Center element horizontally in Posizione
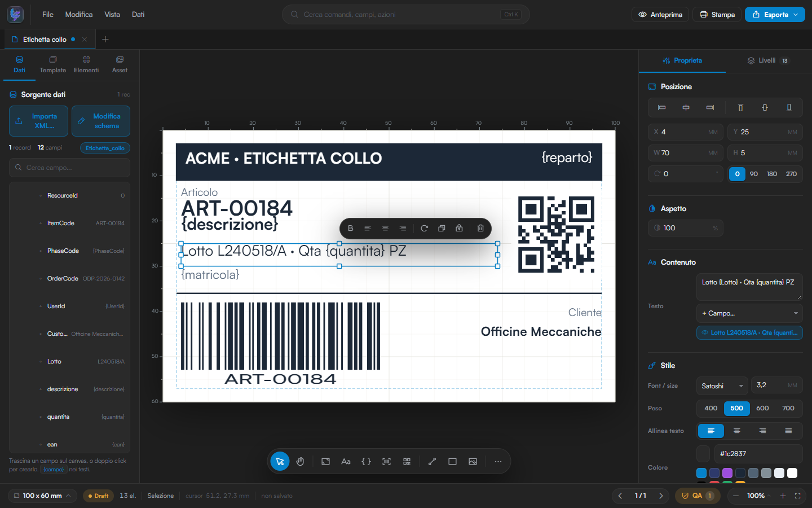The image size is (812, 508). point(686,107)
